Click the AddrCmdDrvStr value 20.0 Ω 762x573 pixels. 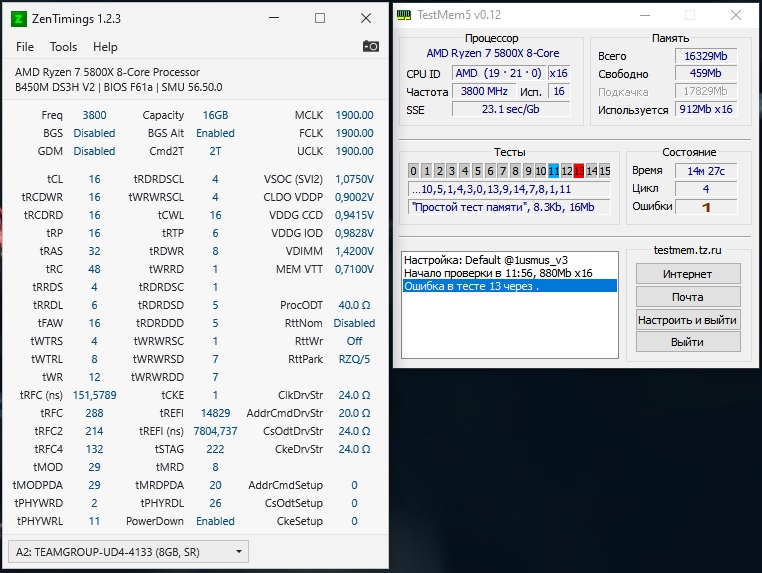[x=354, y=413]
